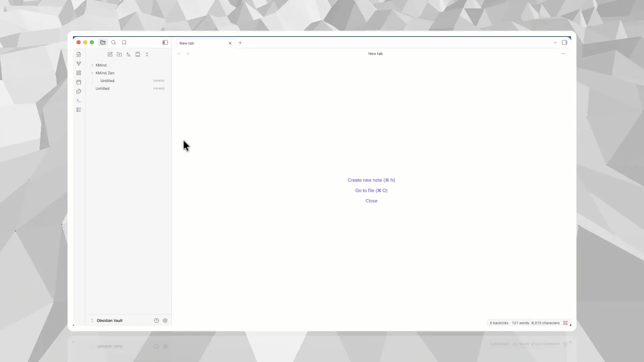The height and width of the screenshot is (362, 644).
Task: Open the file explorer folder icon
Action: click(x=103, y=43)
